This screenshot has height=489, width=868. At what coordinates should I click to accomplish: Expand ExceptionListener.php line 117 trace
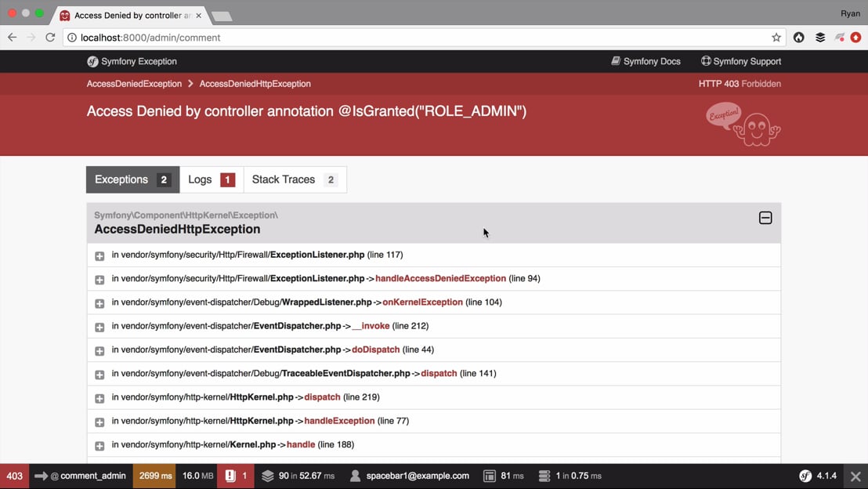tap(99, 255)
